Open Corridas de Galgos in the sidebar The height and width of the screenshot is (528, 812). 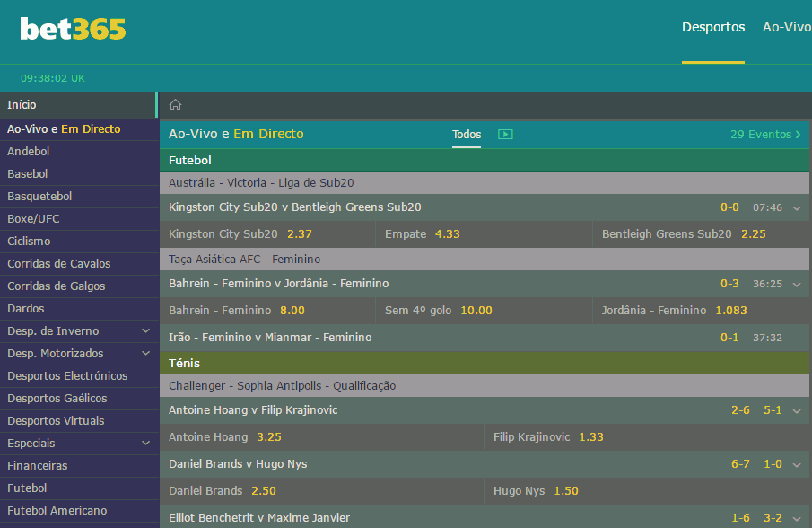79,286
